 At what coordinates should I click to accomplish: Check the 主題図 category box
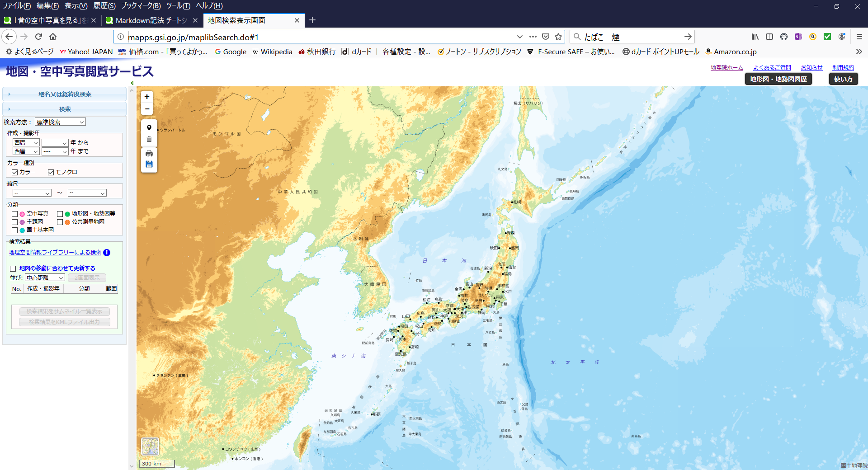tap(15, 222)
